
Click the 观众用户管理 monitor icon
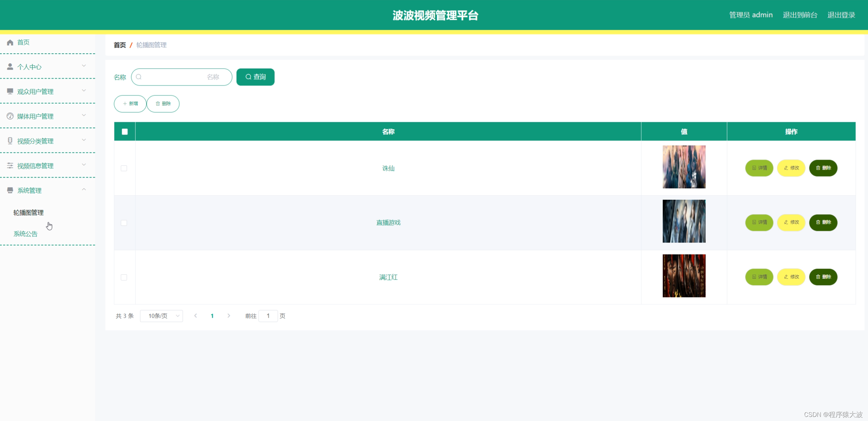click(10, 91)
